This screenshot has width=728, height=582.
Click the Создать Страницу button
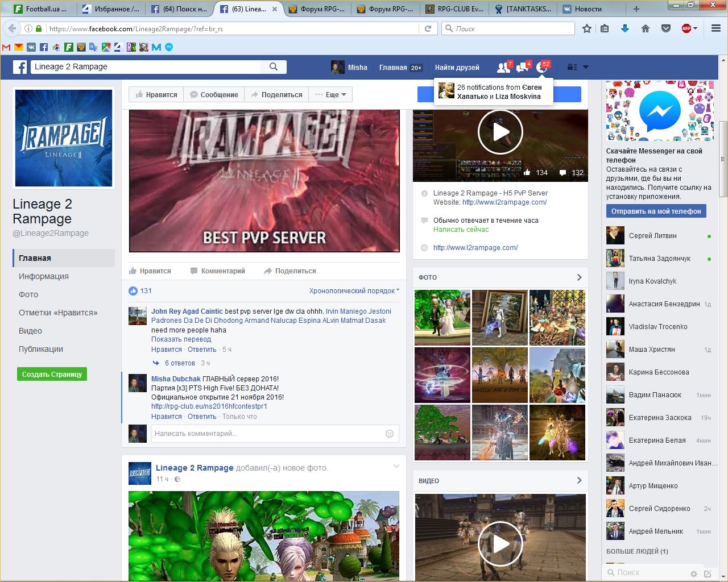52,375
